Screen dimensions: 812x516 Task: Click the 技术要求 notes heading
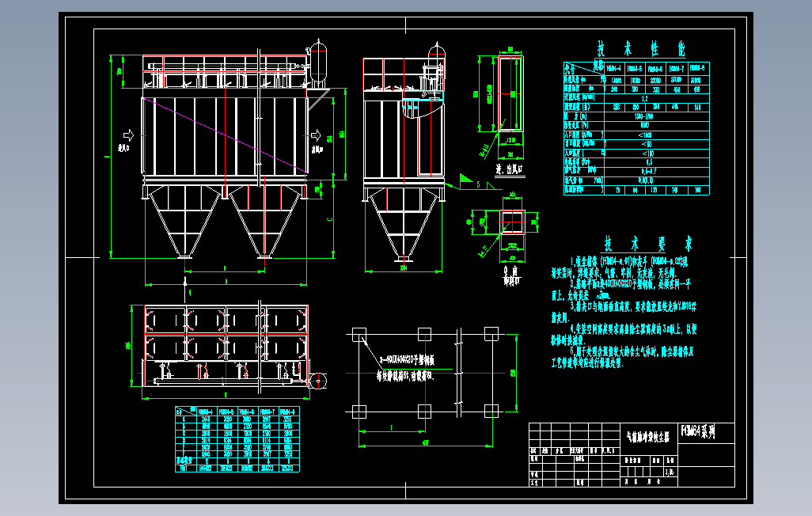click(x=648, y=244)
